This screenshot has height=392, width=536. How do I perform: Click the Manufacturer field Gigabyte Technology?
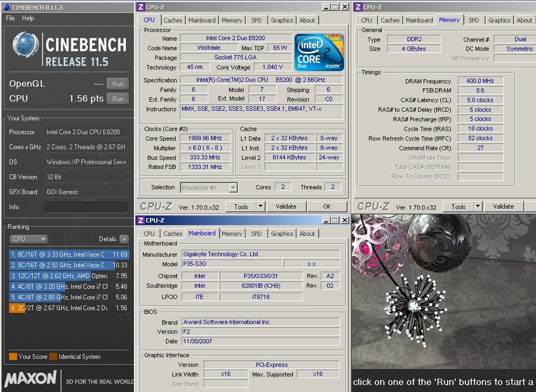(x=260, y=254)
